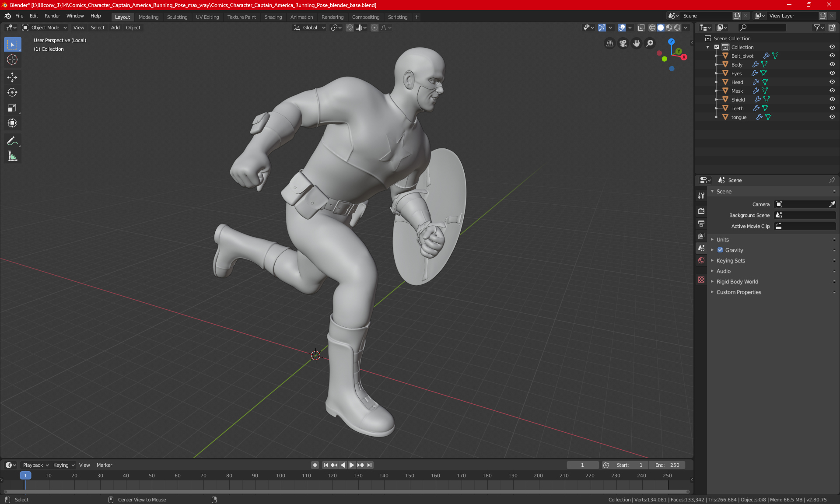Click the current frame number field
The height and width of the screenshot is (504, 840).
click(583, 465)
